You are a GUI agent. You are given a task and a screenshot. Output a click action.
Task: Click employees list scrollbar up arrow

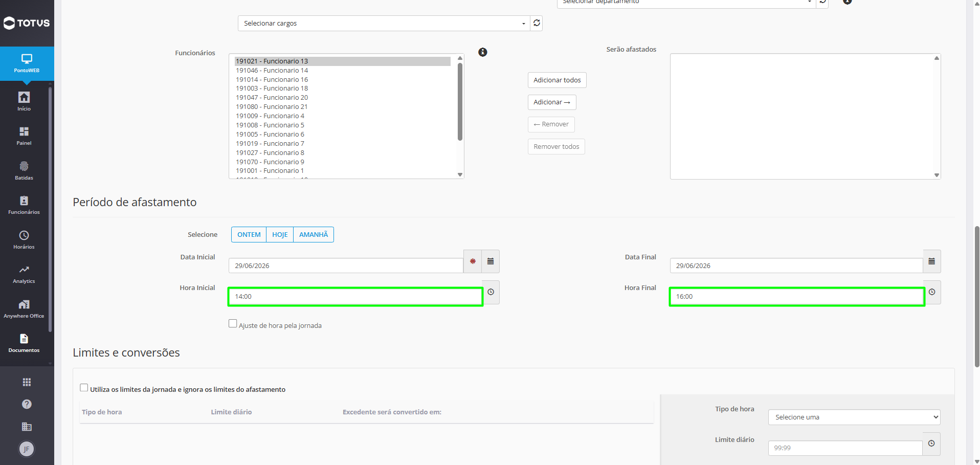coord(460,58)
